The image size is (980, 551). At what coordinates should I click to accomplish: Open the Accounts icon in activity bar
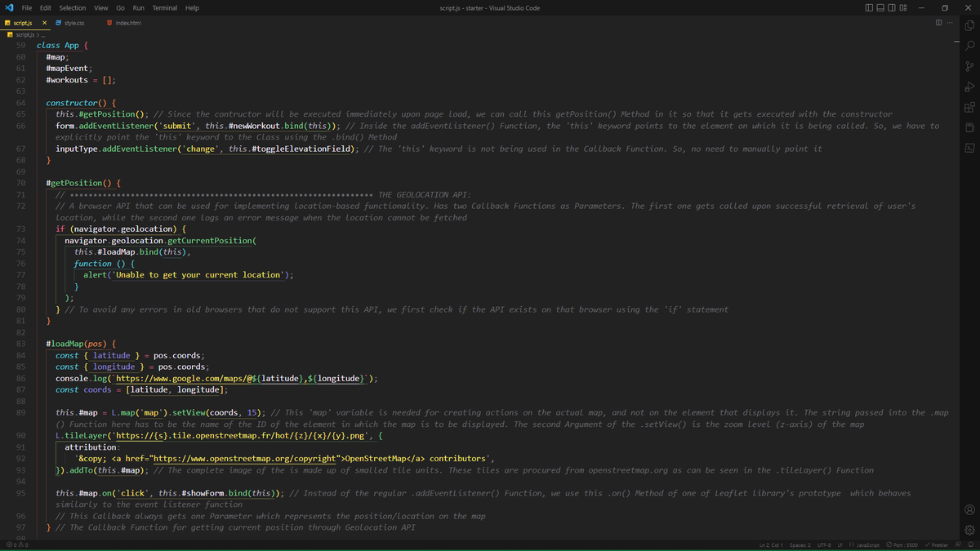click(x=969, y=509)
